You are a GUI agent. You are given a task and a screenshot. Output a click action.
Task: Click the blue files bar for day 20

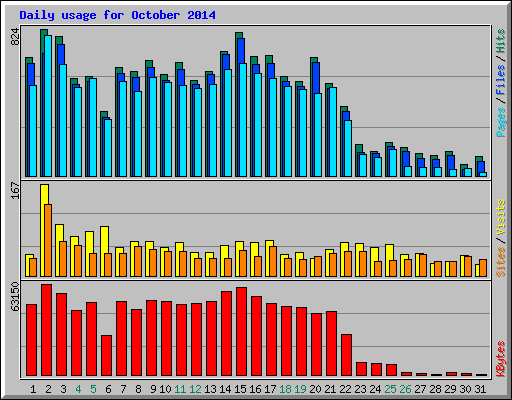click(x=317, y=78)
